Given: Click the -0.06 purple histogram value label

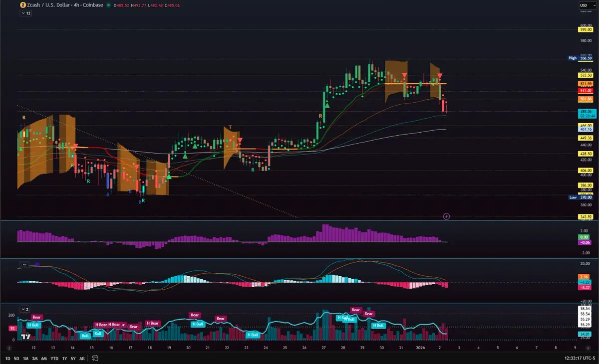Looking at the screenshot, I should 585,242.
